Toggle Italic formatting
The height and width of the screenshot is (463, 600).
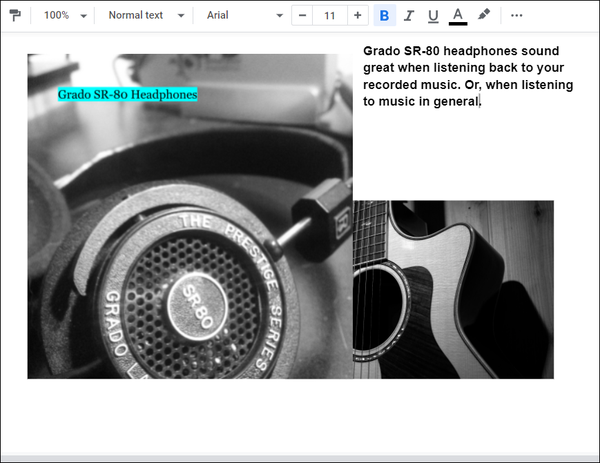click(x=409, y=16)
